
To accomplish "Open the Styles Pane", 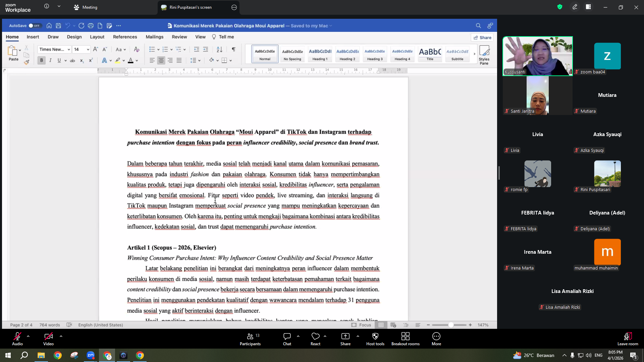I will click(484, 55).
